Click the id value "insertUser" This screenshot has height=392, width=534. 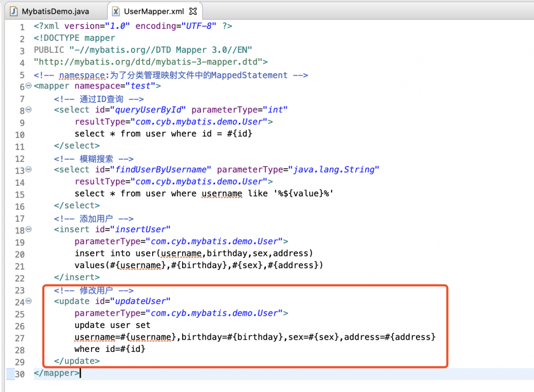coord(140,229)
